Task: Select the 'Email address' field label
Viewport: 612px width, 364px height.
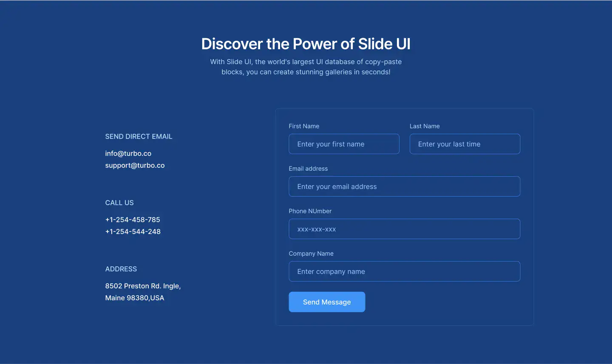Action: (308, 169)
